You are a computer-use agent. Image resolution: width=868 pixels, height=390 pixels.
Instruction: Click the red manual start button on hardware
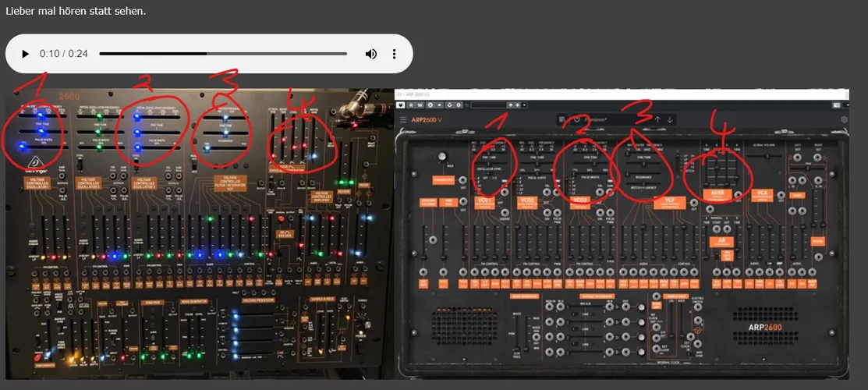(x=281, y=219)
